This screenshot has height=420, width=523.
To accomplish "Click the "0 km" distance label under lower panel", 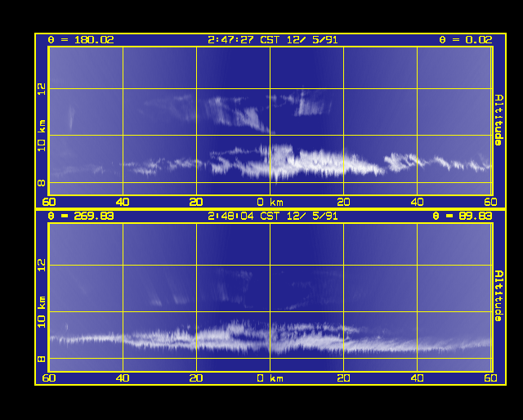I will point(270,378).
